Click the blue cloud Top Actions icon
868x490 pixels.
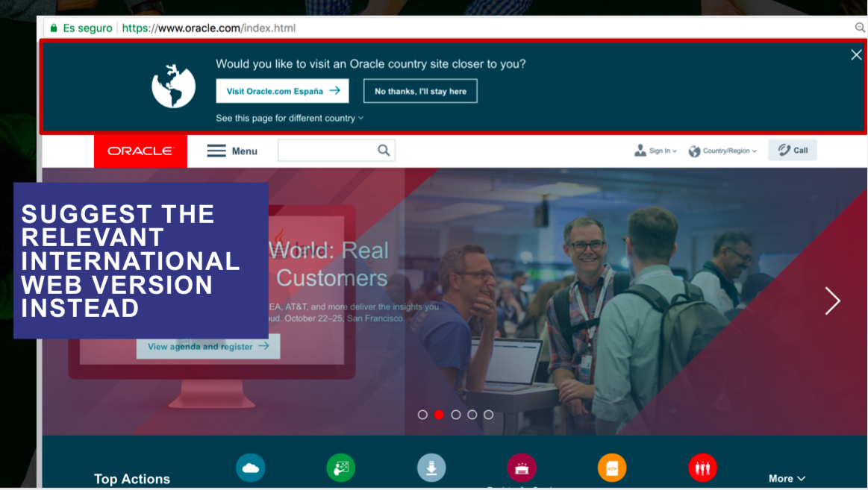pos(250,468)
